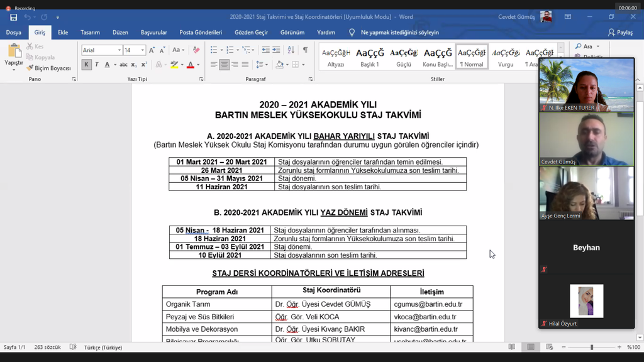
Task: Show paragraph marks pilcrow icon
Action: (305, 50)
